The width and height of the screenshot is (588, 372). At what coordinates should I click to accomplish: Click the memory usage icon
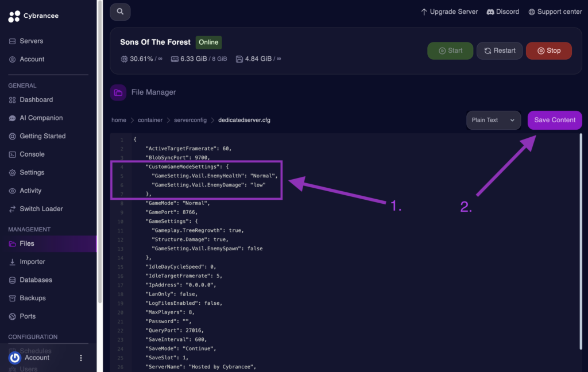175,59
